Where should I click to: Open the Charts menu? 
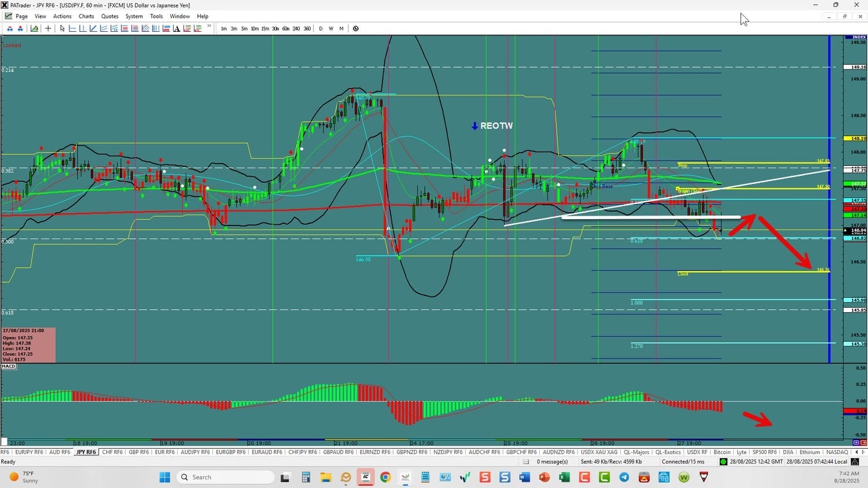(86, 16)
